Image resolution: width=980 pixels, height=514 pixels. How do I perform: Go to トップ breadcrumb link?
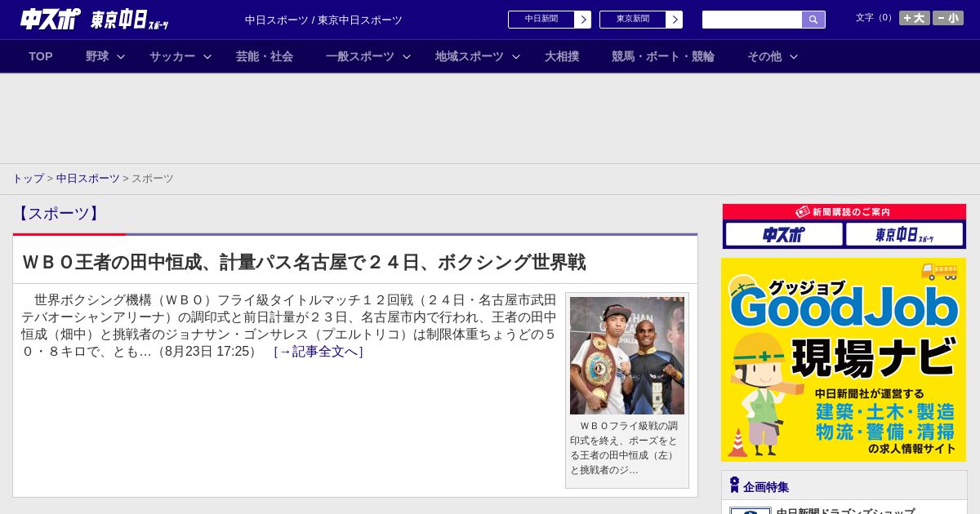click(x=28, y=179)
